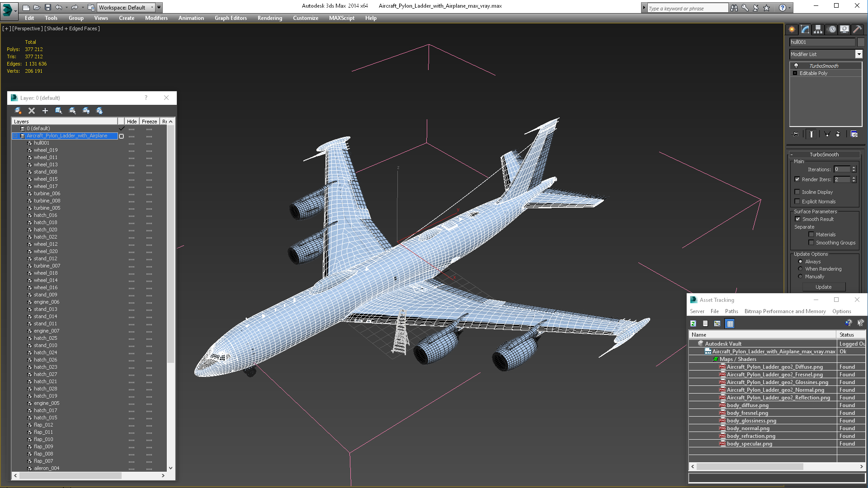Viewport: 868px width, 488px height.
Task: Click Add Selected Objects plus icon
Action: pyautogui.click(x=45, y=111)
